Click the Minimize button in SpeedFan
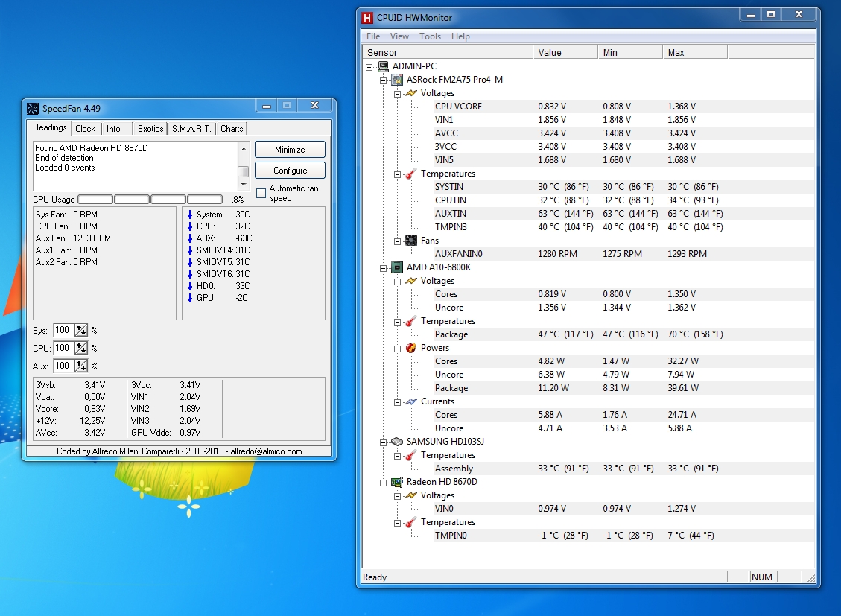The image size is (841, 616). 291,150
